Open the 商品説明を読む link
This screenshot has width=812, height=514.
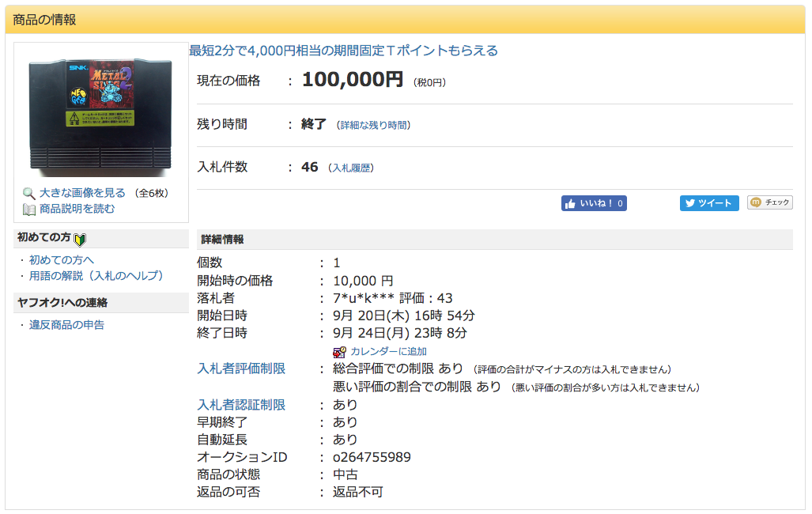point(77,210)
